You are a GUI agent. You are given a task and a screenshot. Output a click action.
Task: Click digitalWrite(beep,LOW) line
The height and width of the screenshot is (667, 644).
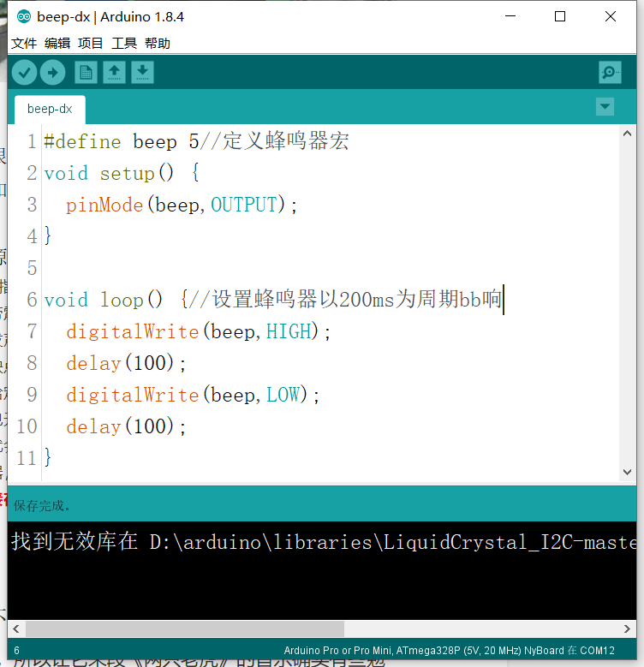click(x=193, y=396)
